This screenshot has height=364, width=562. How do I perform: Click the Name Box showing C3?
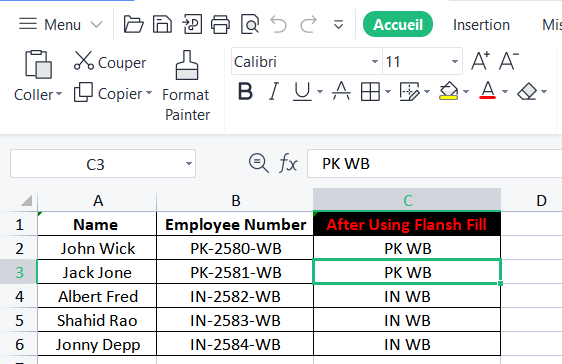(x=103, y=164)
